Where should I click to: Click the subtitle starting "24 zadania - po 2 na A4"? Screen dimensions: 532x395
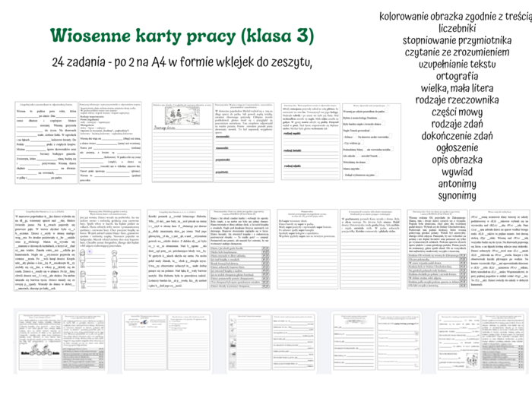(182, 62)
